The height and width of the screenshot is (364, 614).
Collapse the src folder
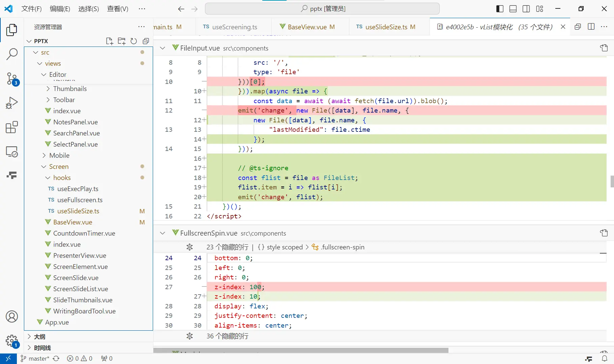[36, 52]
